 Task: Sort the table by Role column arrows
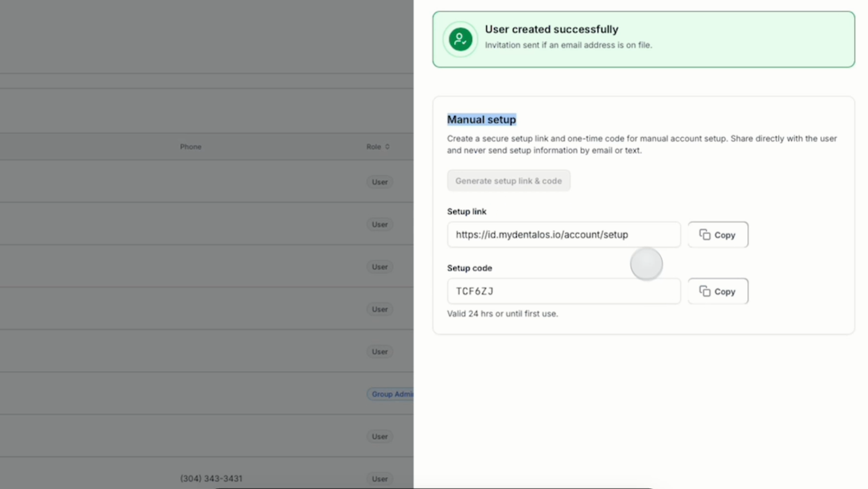(387, 147)
